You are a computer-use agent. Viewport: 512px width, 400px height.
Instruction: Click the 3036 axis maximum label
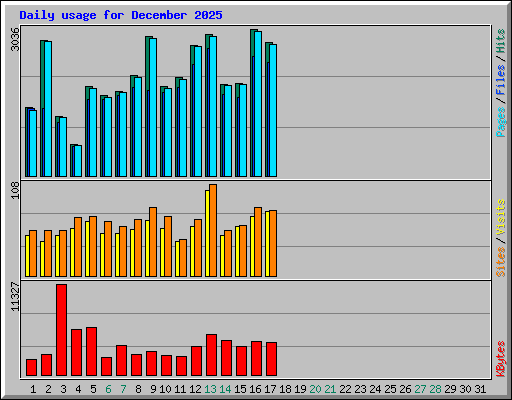(x=15, y=39)
